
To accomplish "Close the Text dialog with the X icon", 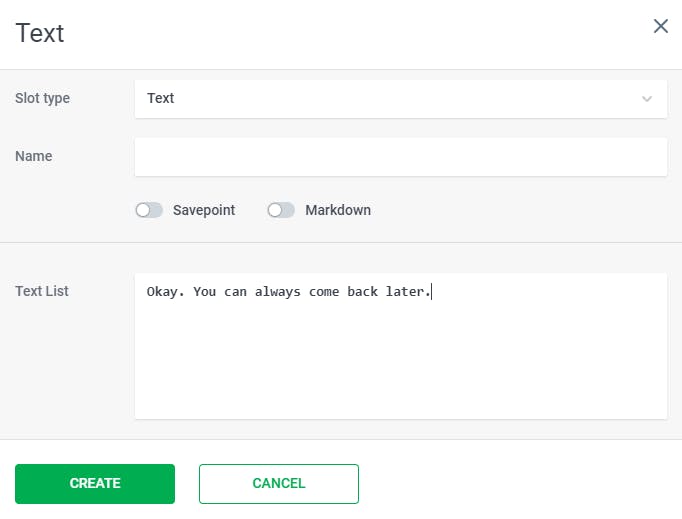I will [660, 26].
